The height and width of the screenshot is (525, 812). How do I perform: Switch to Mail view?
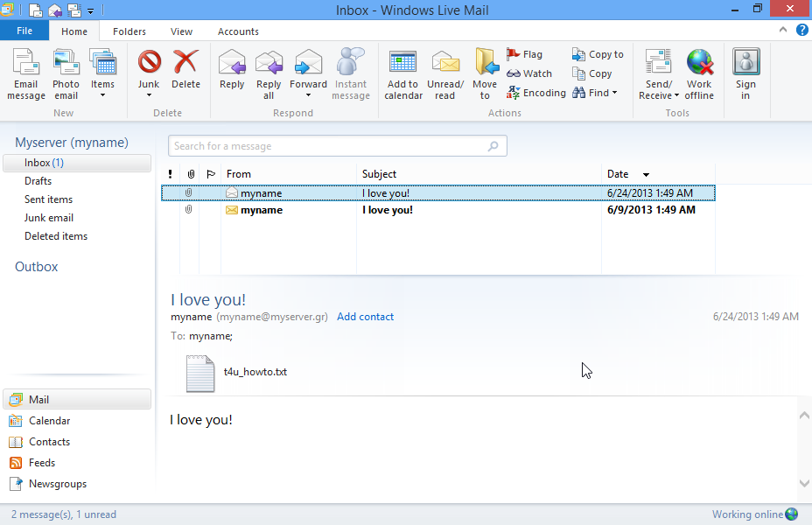[77, 399]
